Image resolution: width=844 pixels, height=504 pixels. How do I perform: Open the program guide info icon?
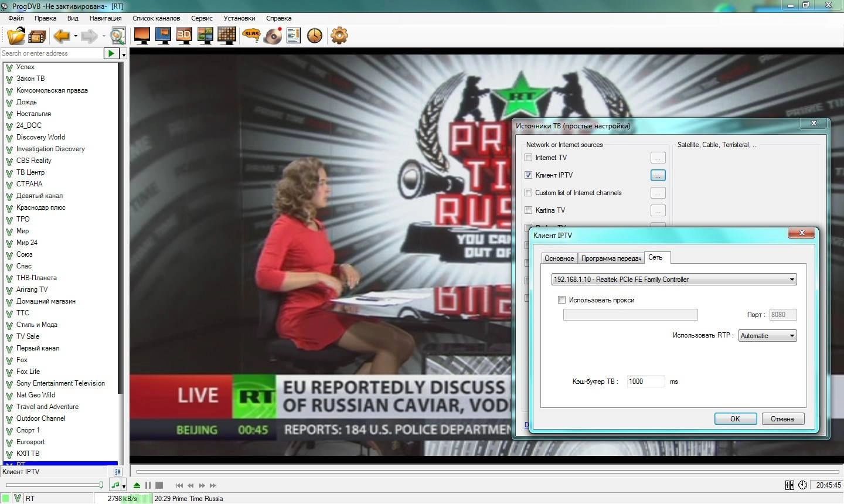pyautogui.click(x=294, y=36)
